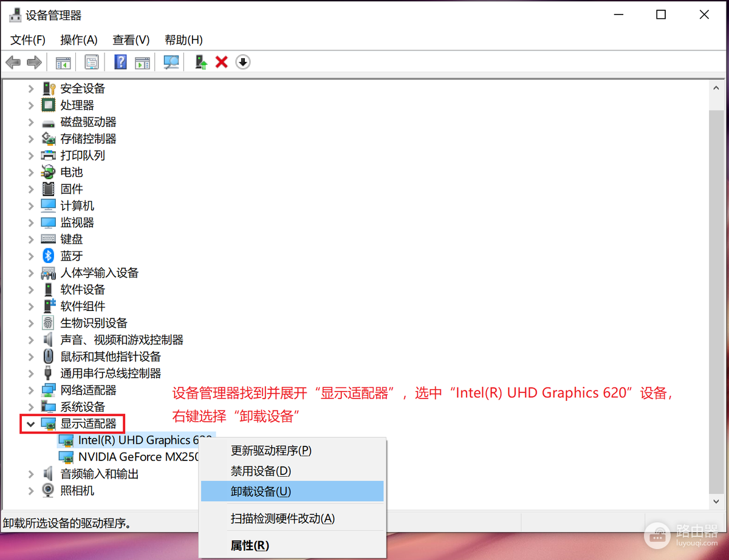Click the vertical scrollbar up arrow
729x560 pixels.
click(x=717, y=88)
